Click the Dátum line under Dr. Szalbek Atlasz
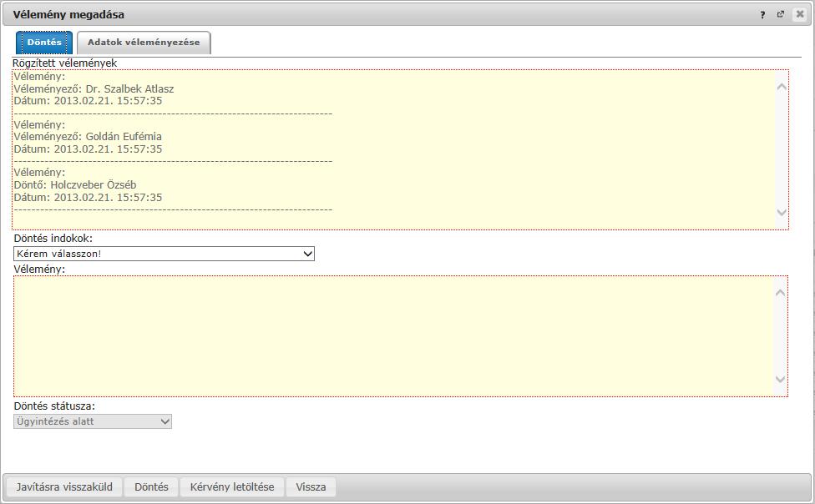The image size is (815, 504). point(88,101)
